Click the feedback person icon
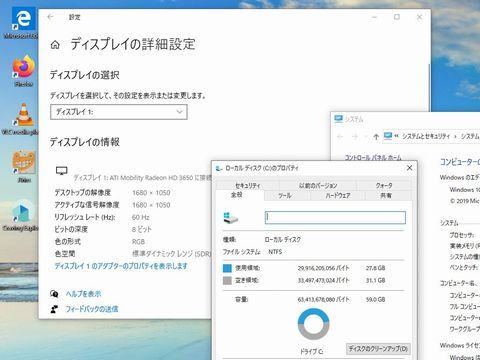Image resolution: width=480 pixels, height=360 pixels. click(54, 309)
